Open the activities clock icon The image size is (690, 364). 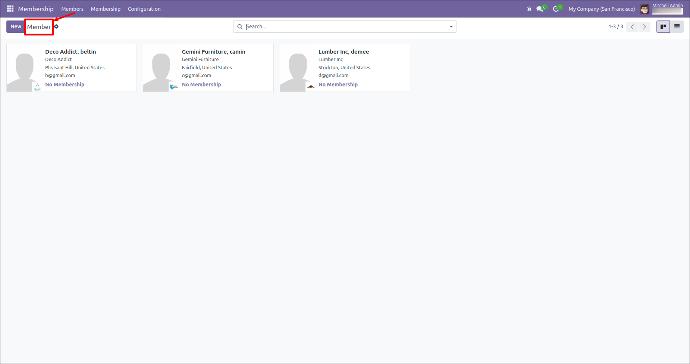point(557,9)
